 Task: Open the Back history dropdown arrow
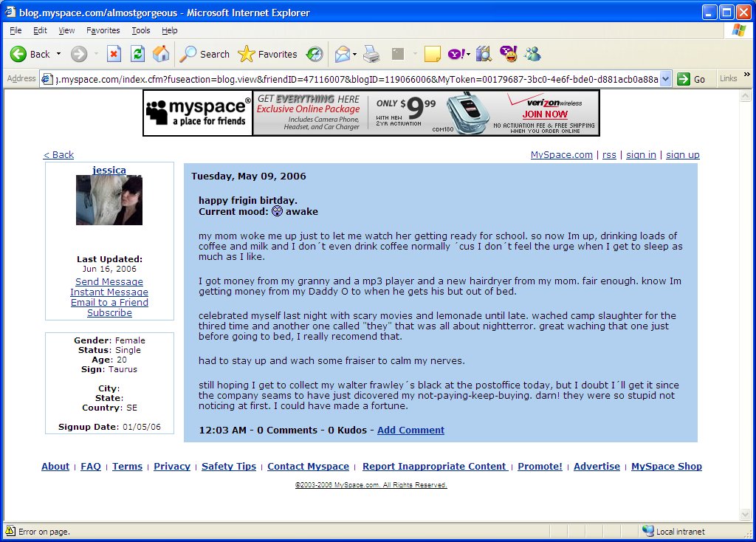tap(59, 54)
